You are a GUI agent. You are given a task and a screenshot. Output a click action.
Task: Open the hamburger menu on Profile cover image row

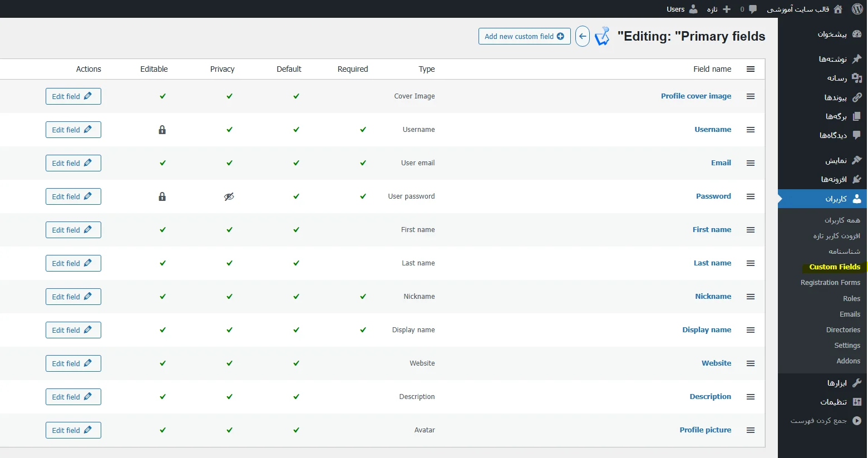pyautogui.click(x=751, y=96)
